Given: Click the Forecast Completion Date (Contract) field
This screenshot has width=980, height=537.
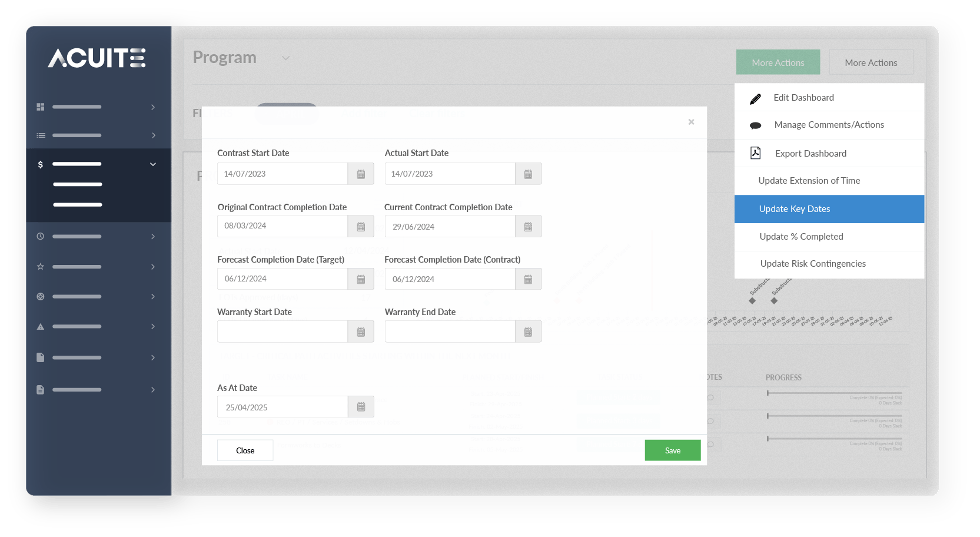Looking at the screenshot, I should tap(450, 279).
